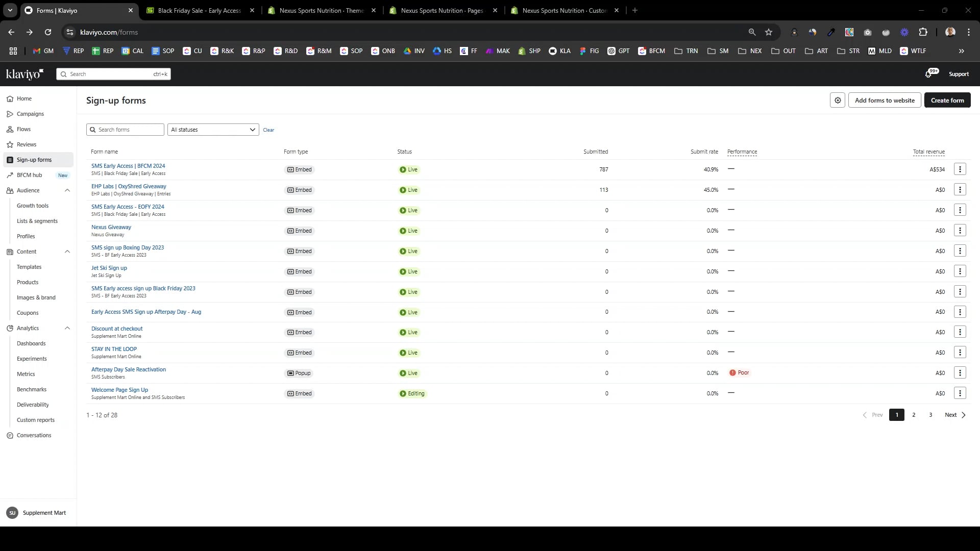
Task: Select page 2 in pagination
Action: 913,414
